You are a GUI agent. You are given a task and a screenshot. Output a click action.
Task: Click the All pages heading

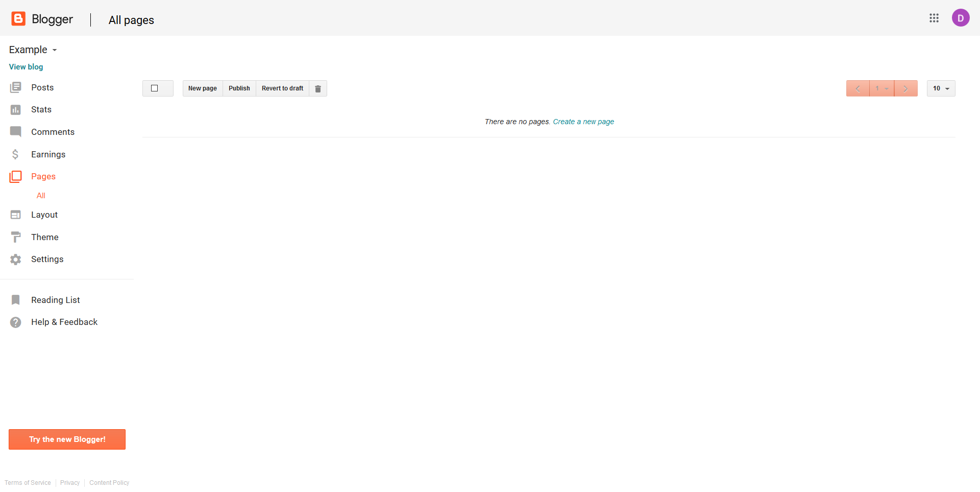[x=131, y=20]
